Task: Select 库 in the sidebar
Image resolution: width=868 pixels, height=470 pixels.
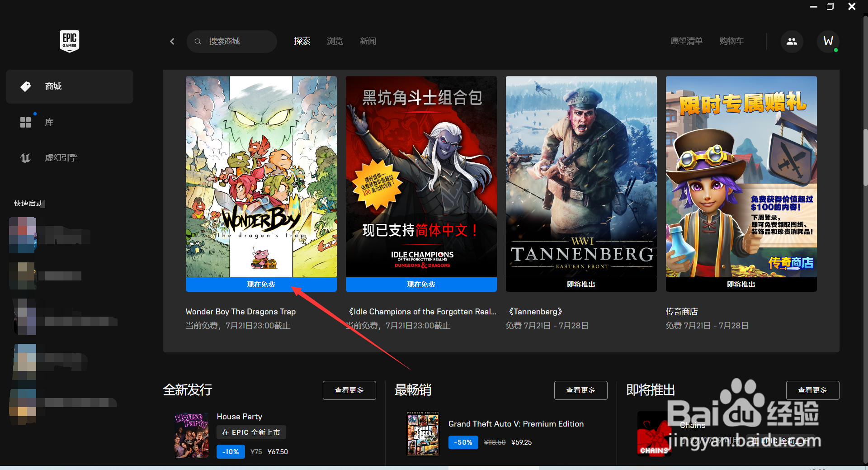Action: pyautogui.click(x=70, y=122)
